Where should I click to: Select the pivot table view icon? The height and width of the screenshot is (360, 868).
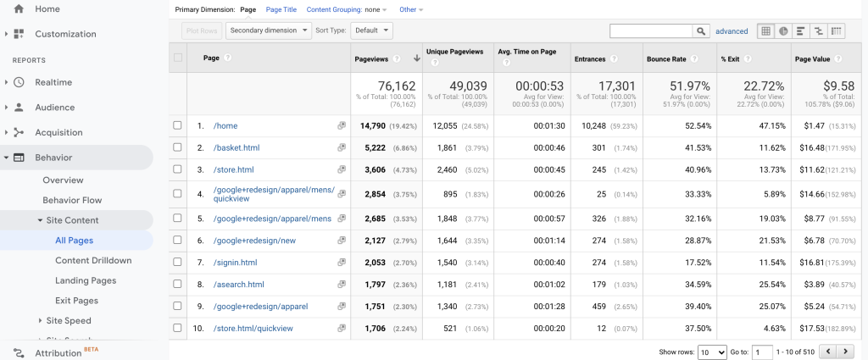837,31
